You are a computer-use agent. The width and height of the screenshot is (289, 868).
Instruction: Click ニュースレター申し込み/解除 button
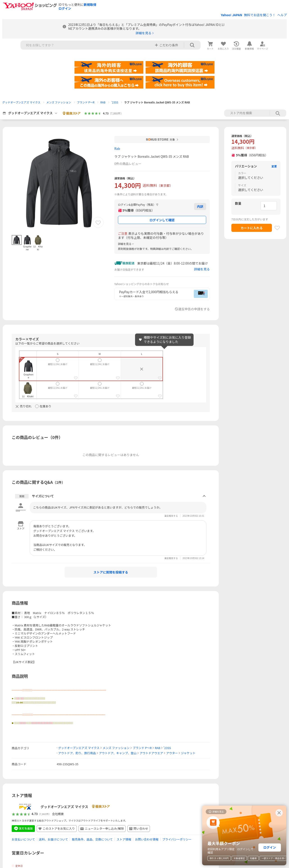coord(102,828)
